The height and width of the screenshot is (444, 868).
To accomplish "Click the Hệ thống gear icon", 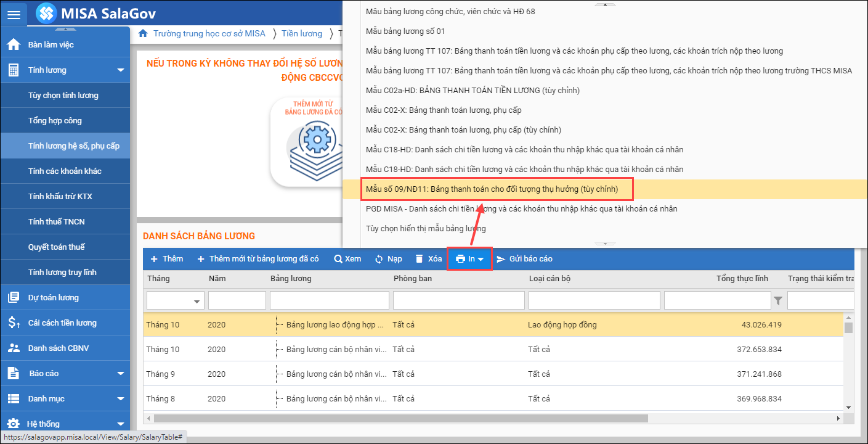I will point(13,424).
